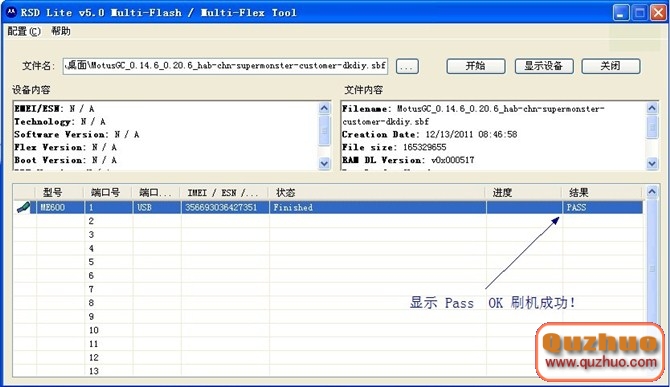
Task: Click file info panel down arrow
Action: click(x=652, y=163)
